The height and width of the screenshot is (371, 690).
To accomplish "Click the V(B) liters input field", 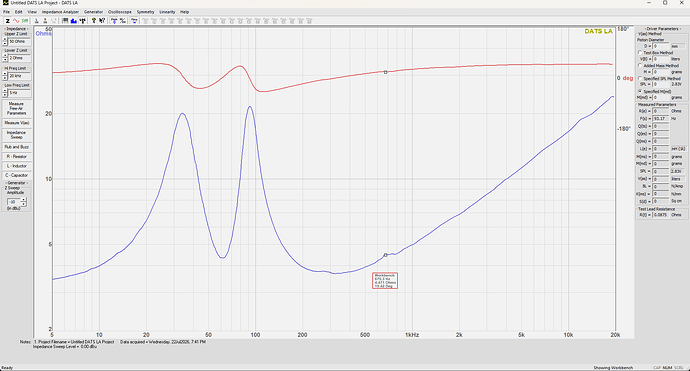I will coord(661,59).
